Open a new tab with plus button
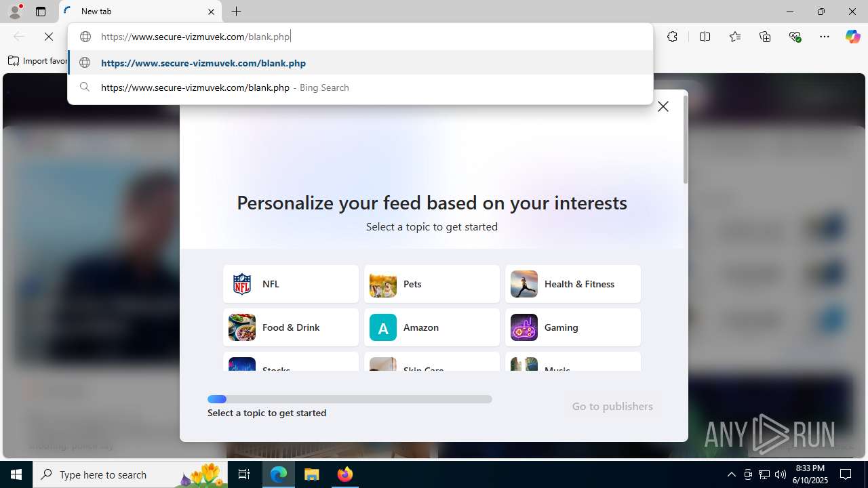 coord(236,12)
